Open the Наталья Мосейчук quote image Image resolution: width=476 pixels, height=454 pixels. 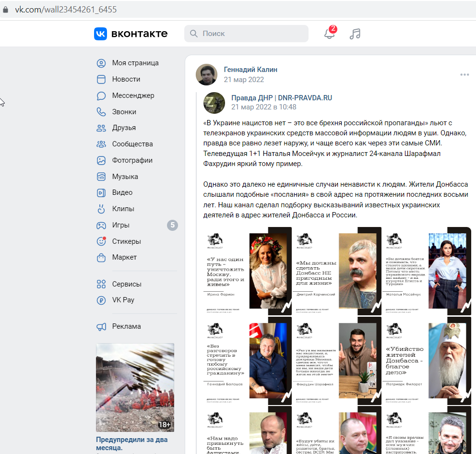pyautogui.click(x=427, y=271)
